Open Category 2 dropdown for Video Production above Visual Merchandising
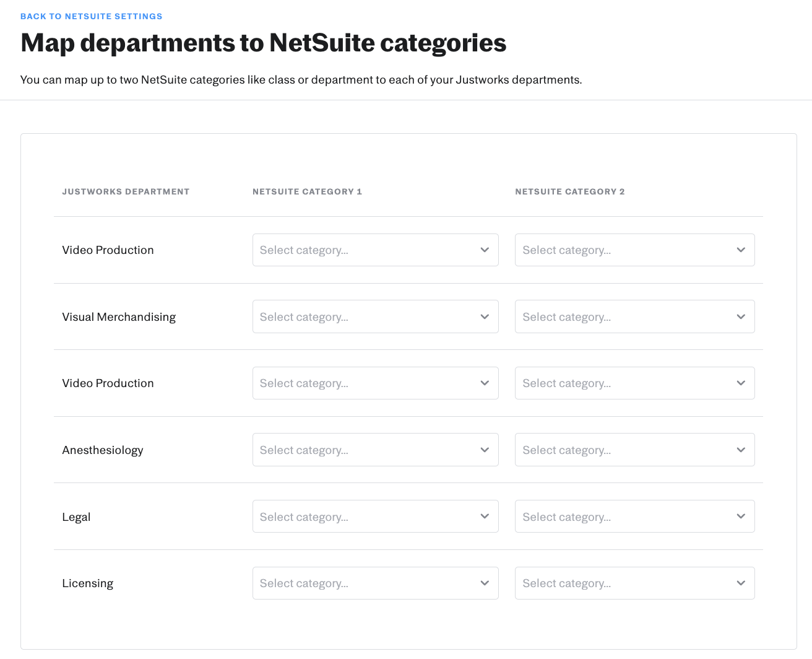The image size is (812, 659). (x=634, y=250)
